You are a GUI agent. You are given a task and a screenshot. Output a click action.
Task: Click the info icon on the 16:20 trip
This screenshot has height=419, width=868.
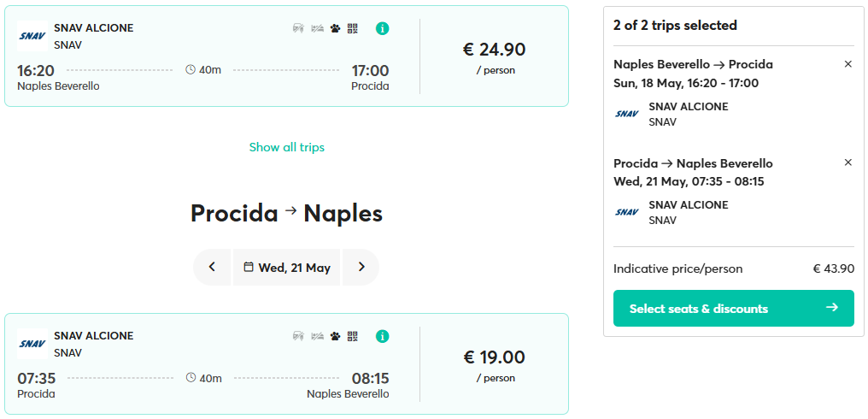pos(382,28)
